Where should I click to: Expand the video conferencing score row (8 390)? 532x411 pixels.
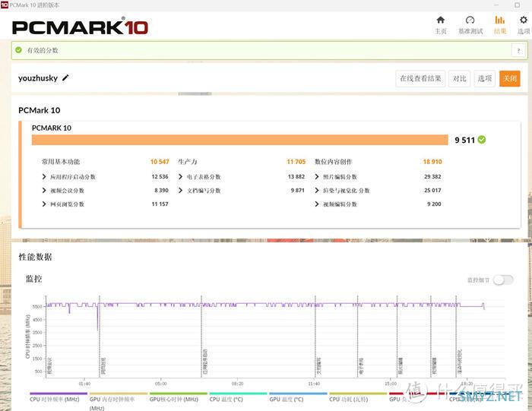pyautogui.click(x=105, y=190)
